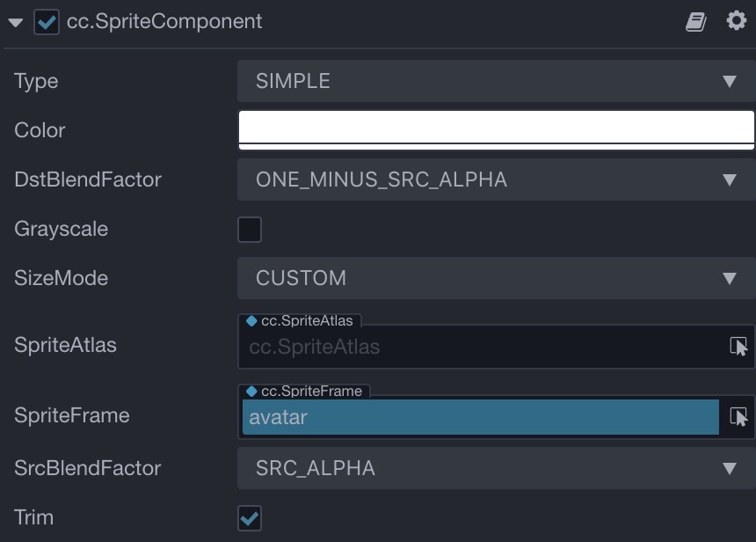Uncheck the Trim checkbox
The height and width of the screenshot is (542, 756).
click(x=250, y=518)
